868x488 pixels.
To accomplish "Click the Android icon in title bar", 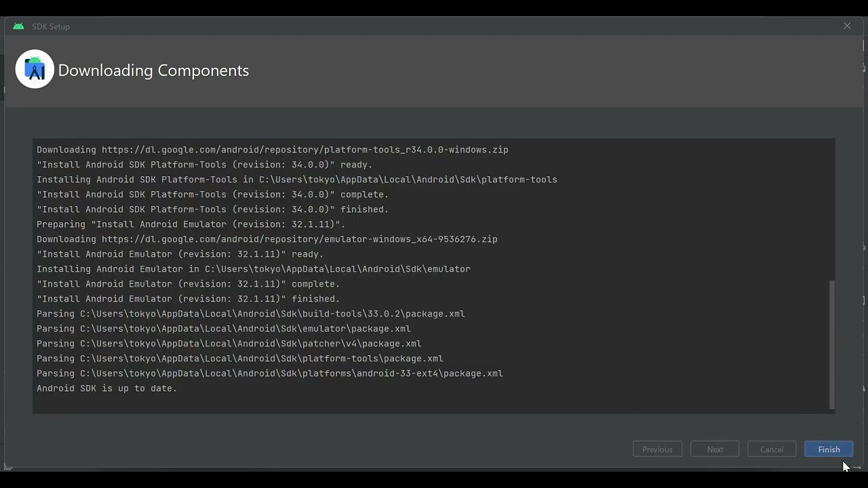I will click(x=18, y=26).
